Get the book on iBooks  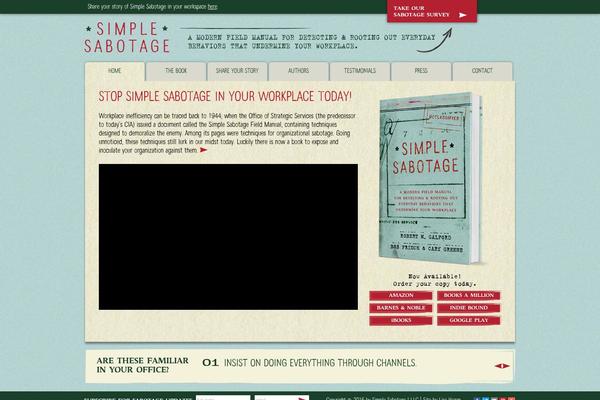tap(401, 320)
